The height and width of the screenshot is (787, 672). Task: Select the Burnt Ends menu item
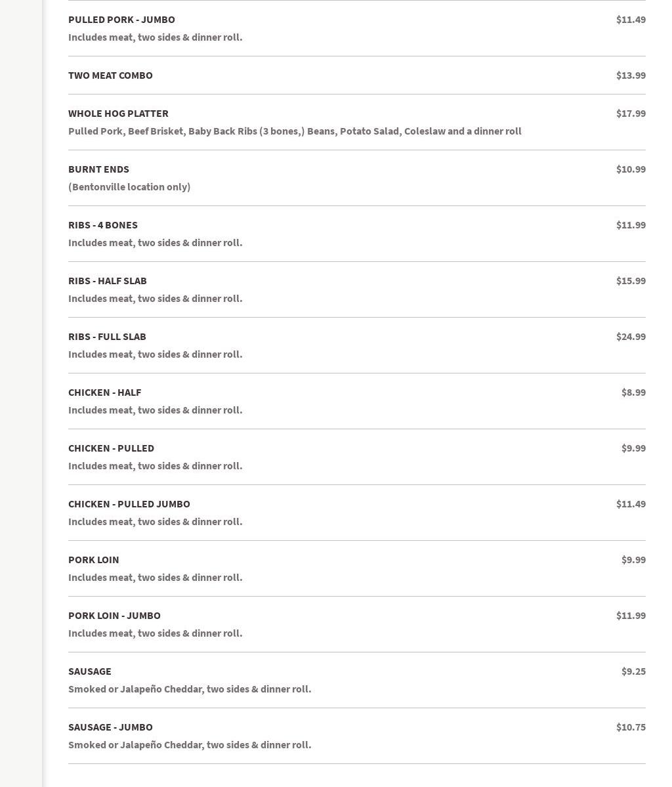98,169
